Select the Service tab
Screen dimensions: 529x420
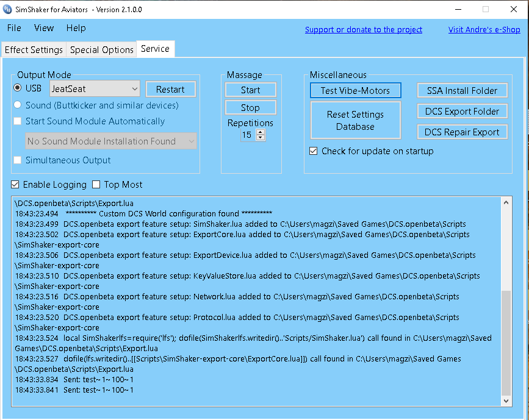pos(155,49)
